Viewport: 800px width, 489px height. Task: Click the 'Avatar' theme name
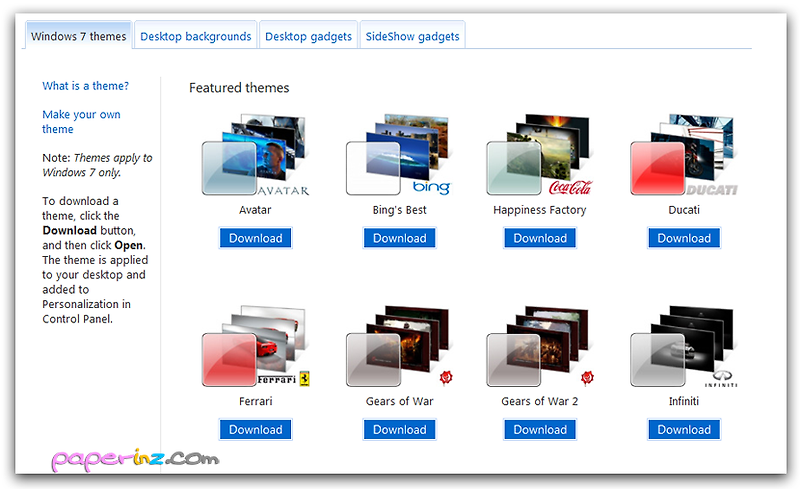tap(255, 210)
